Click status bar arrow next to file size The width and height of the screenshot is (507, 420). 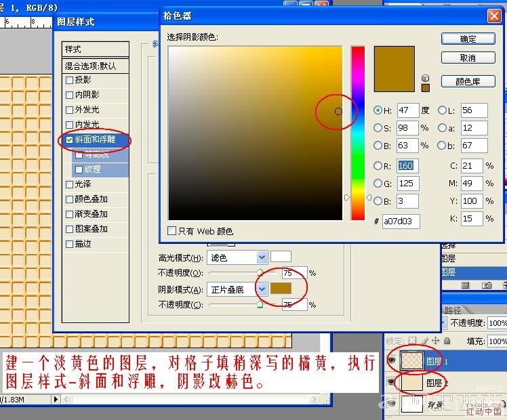pyautogui.click(x=56, y=399)
